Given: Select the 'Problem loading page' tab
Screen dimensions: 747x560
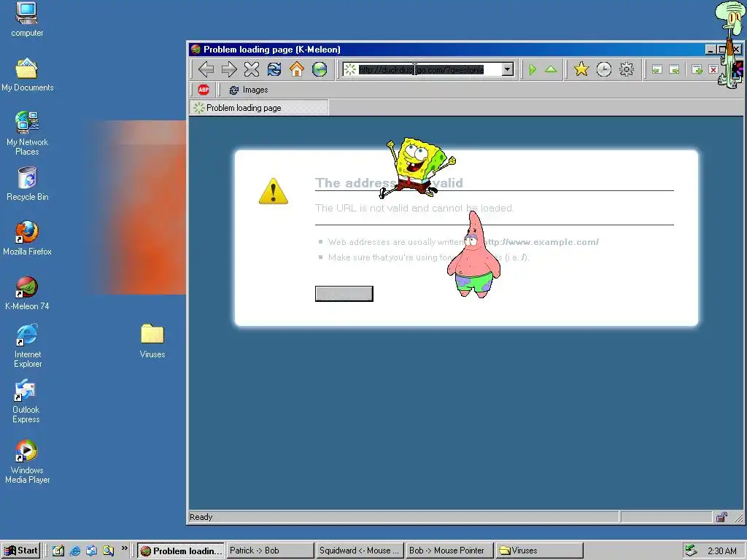Looking at the screenshot, I should coord(259,108).
